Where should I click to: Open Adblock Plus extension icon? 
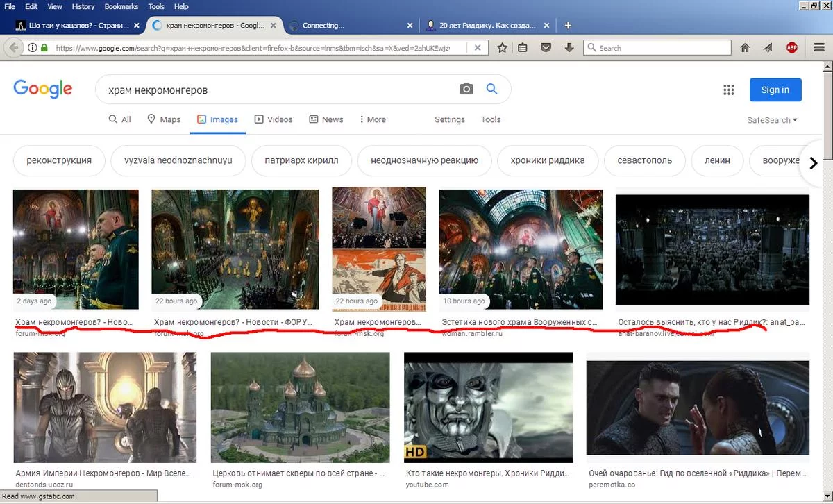click(791, 48)
